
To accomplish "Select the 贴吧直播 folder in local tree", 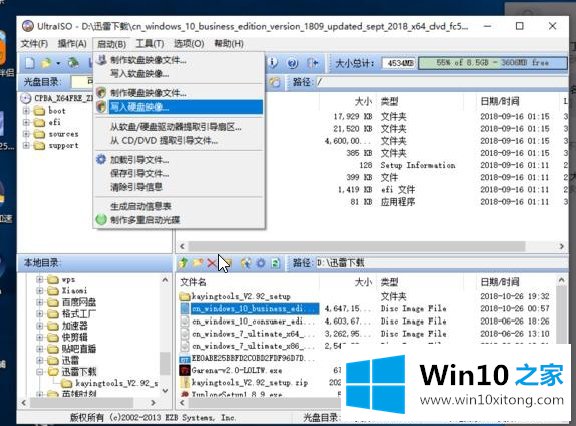I will tap(79, 349).
